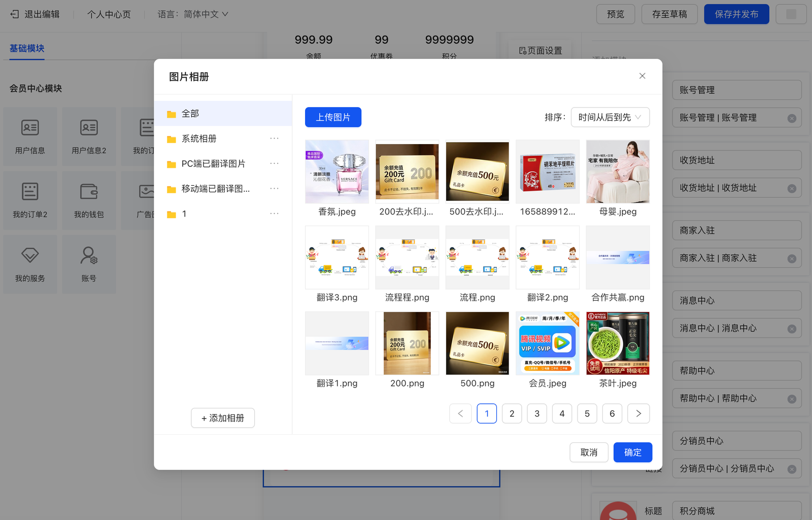
Task: Choose the 茶叶.jpeg tea image
Action: coord(617,343)
